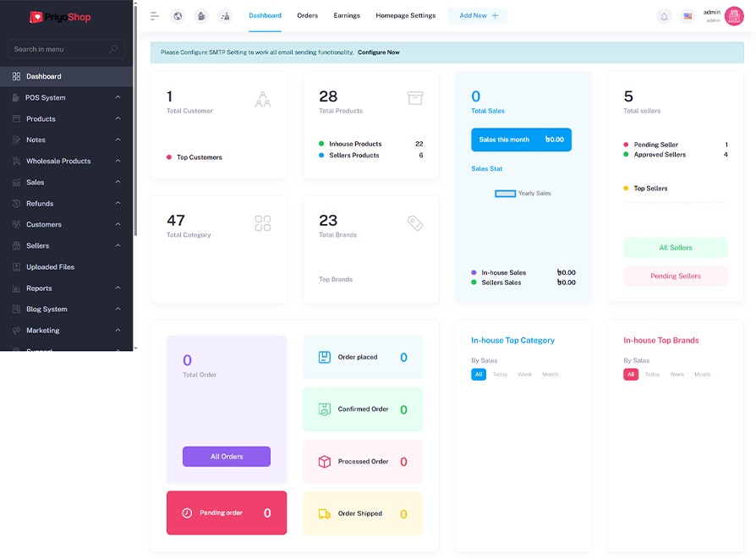Click the language flag icon
756x559 pixels.
click(x=688, y=16)
